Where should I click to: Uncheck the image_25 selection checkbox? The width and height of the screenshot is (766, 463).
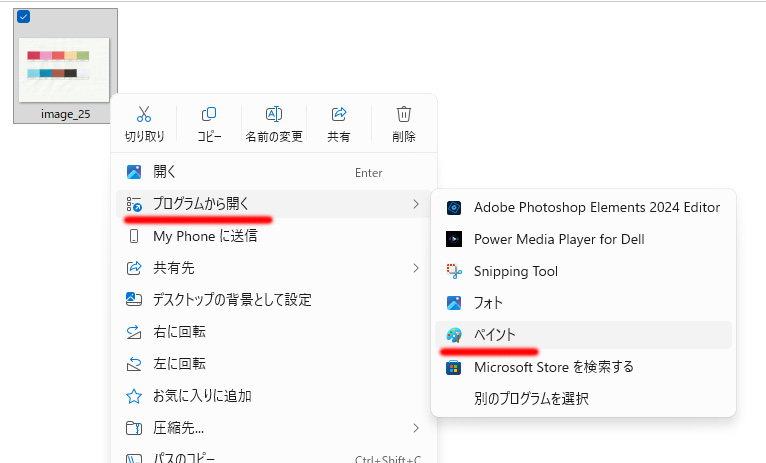(23, 16)
